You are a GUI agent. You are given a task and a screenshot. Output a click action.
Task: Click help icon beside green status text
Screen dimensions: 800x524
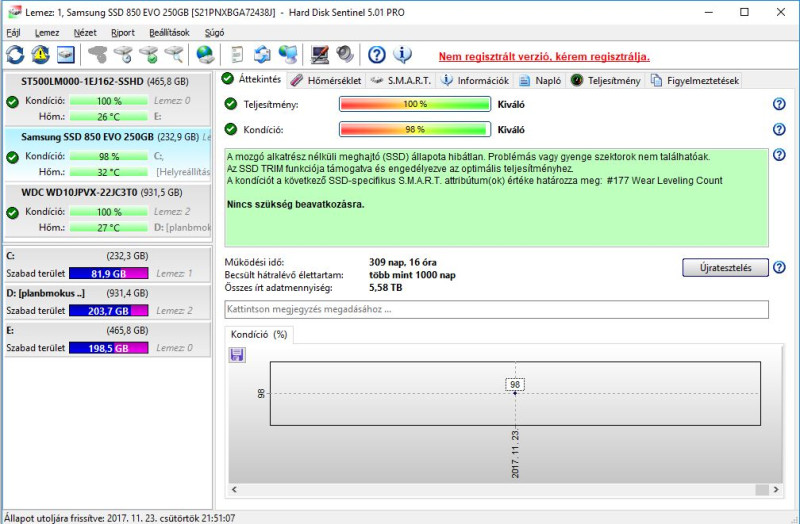[779, 155]
